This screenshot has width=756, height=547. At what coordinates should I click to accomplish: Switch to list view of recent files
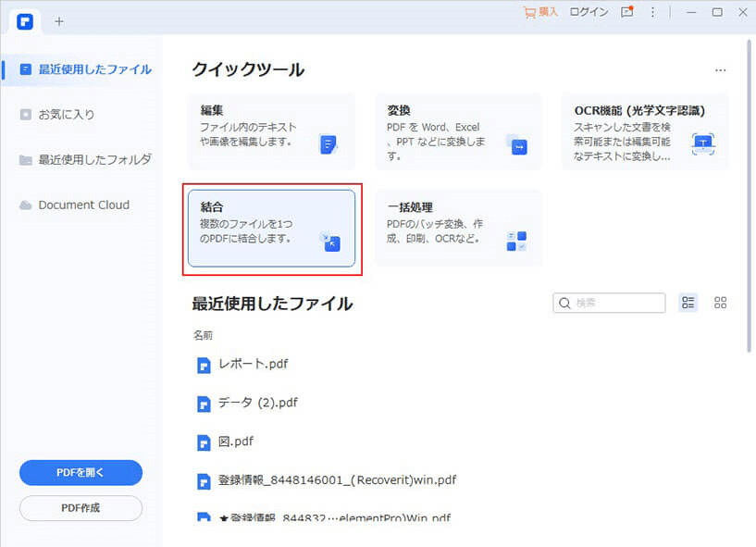coord(688,303)
